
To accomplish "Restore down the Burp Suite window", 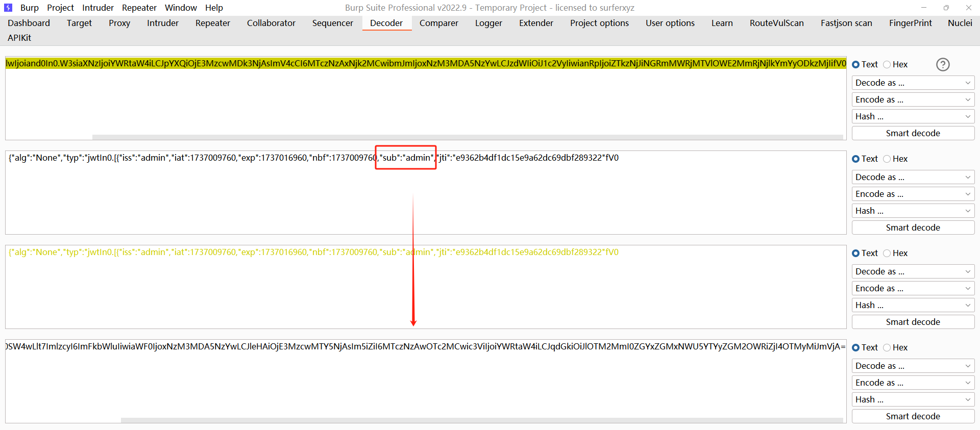I will [946, 8].
